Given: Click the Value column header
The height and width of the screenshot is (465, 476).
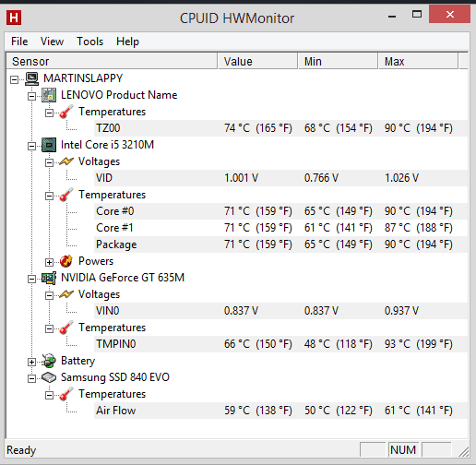Looking at the screenshot, I should click(x=257, y=61).
